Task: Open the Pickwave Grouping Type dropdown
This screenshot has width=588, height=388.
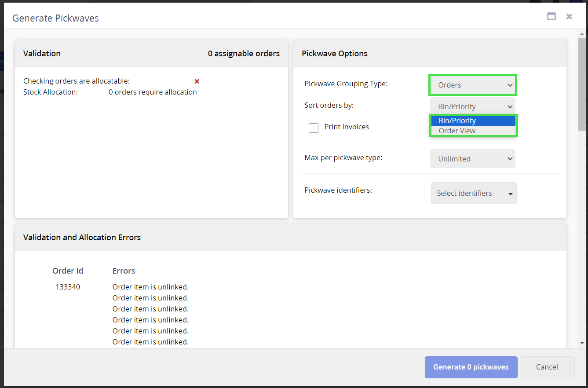Action: point(472,85)
